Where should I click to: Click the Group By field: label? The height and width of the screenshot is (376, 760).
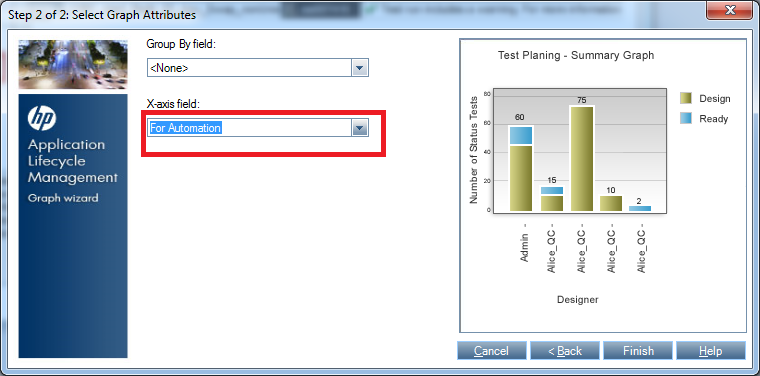(181, 44)
